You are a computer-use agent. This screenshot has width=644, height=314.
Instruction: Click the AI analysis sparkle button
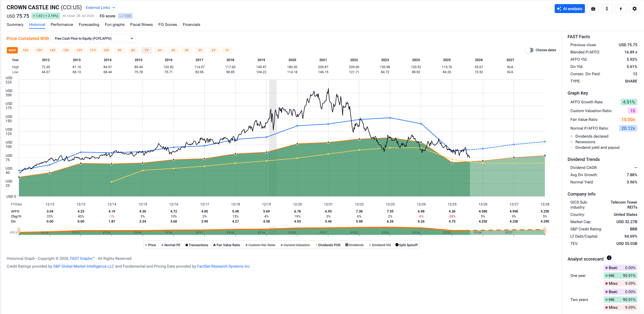tap(569, 9)
